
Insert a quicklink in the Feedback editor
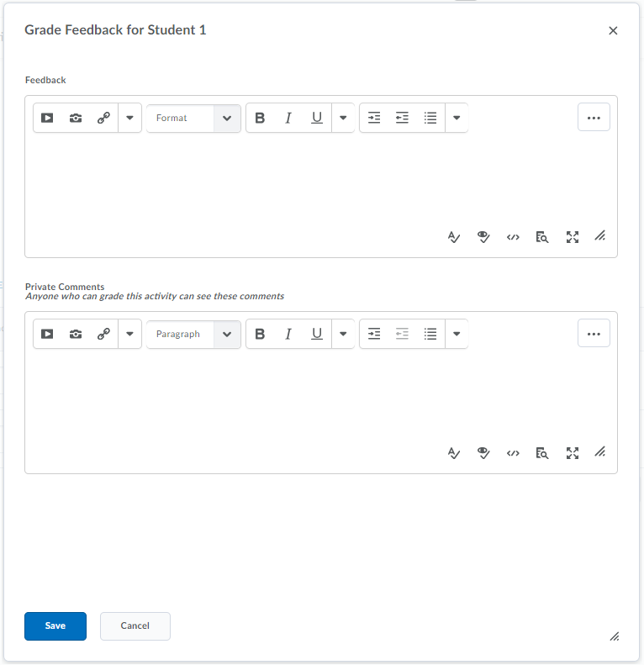(103, 119)
